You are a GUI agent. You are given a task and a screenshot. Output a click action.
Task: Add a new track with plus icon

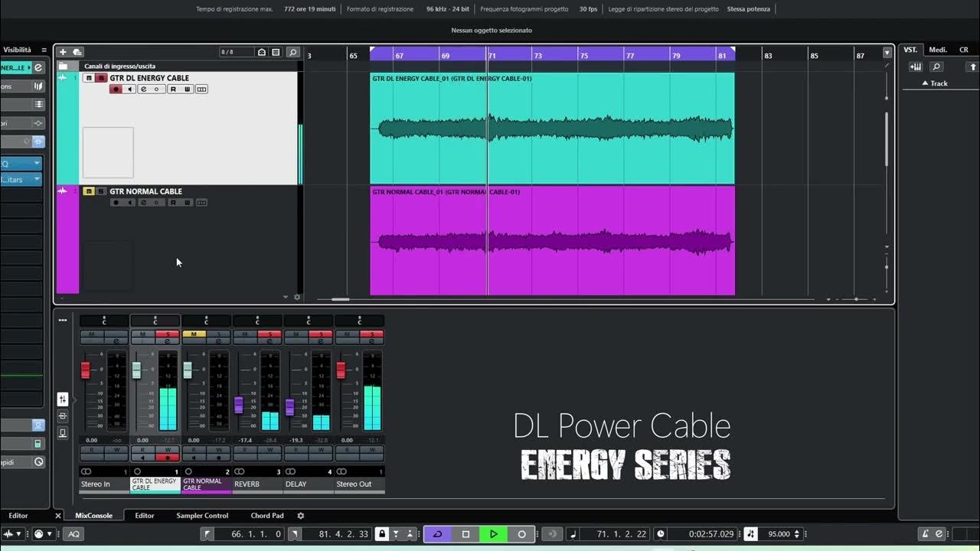point(63,52)
